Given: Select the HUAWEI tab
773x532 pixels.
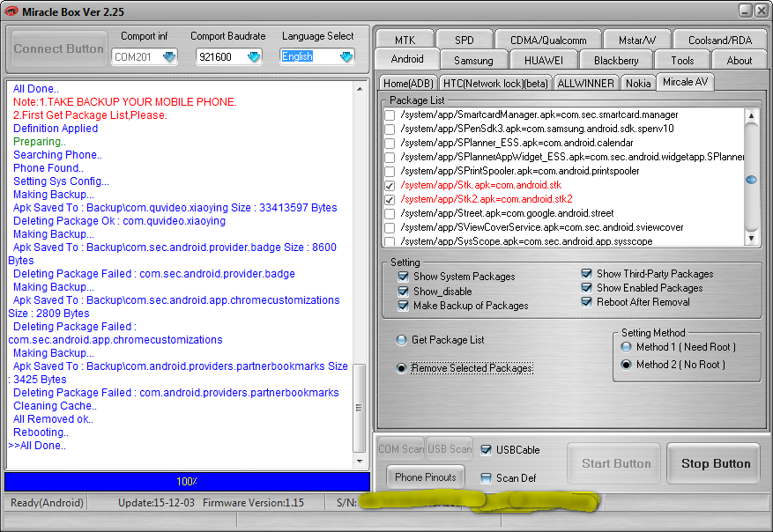Looking at the screenshot, I should (543, 61).
